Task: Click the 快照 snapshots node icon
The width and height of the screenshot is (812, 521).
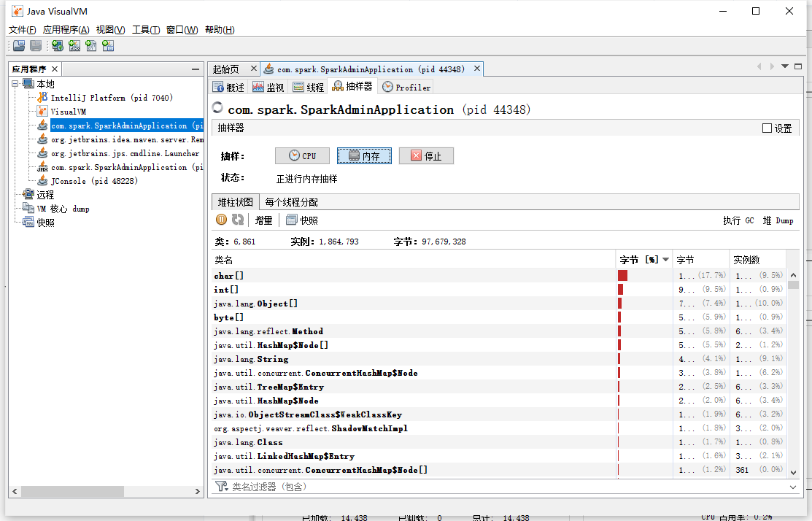Action: coord(28,223)
